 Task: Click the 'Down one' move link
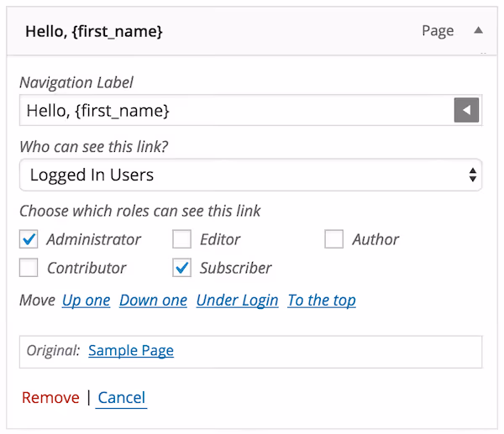[x=154, y=301]
